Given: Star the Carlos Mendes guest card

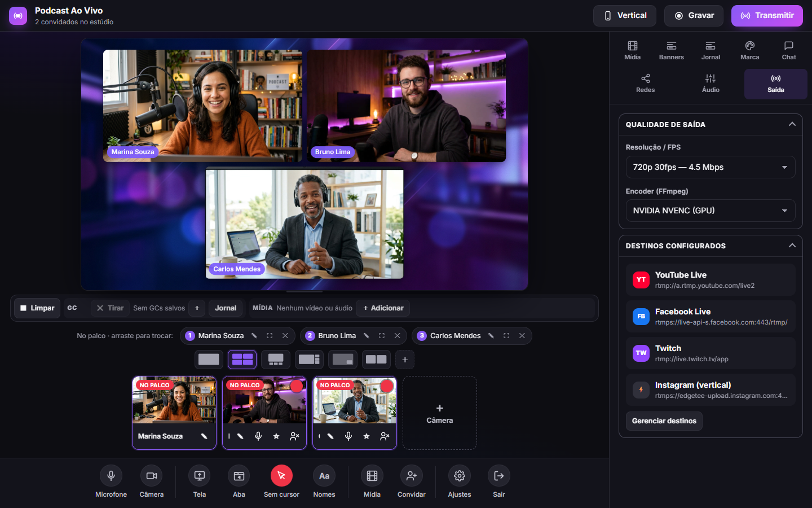Looking at the screenshot, I should pyautogui.click(x=367, y=436).
